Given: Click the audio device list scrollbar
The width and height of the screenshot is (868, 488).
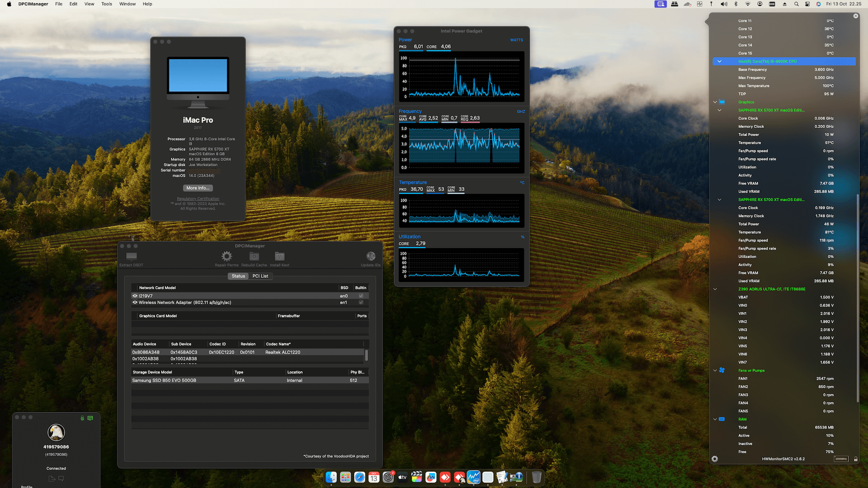Looking at the screenshot, I should point(366,355).
